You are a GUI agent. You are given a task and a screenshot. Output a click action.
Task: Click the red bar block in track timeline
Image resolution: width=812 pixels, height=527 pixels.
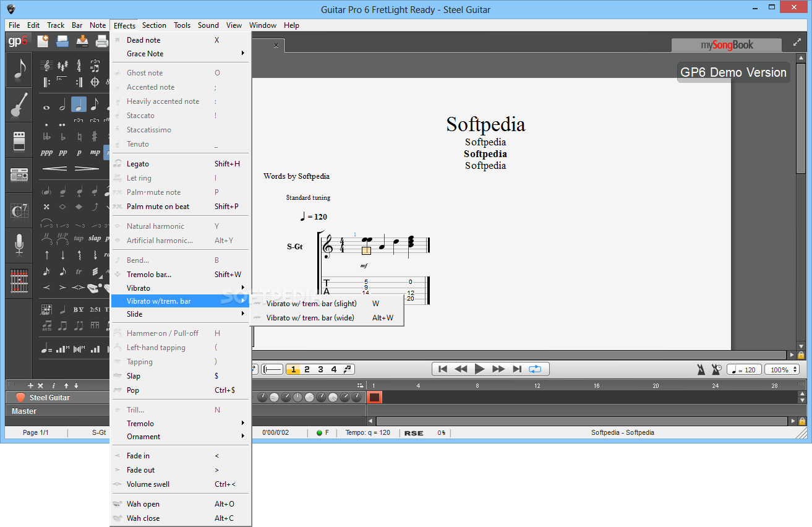click(x=375, y=398)
